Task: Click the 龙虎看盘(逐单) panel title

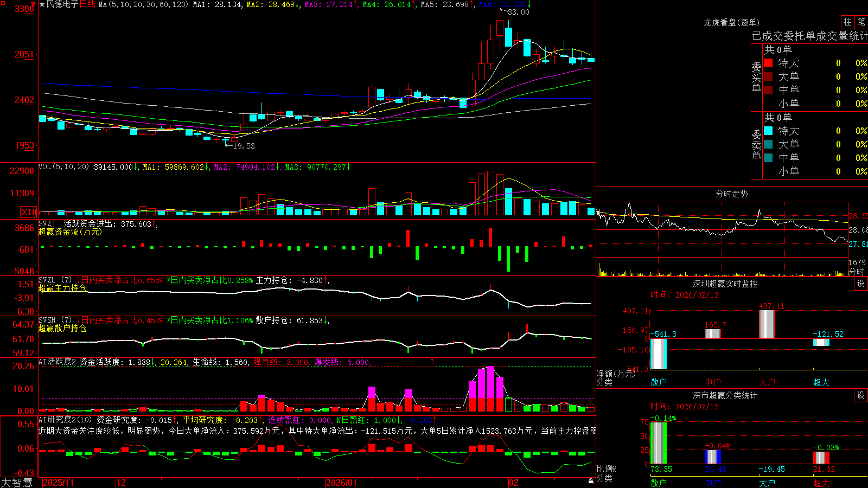Action: tap(732, 22)
